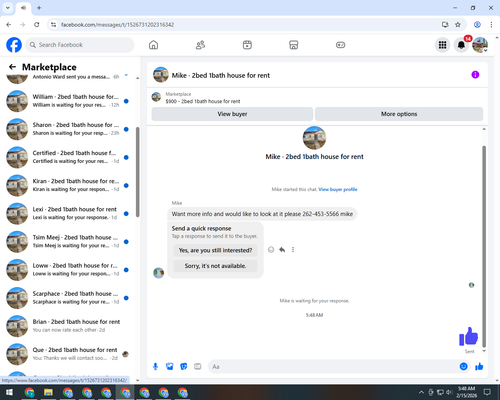The height and width of the screenshot is (400, 500).
Task: Go to the Home feed icon
Action: point(153,45)
